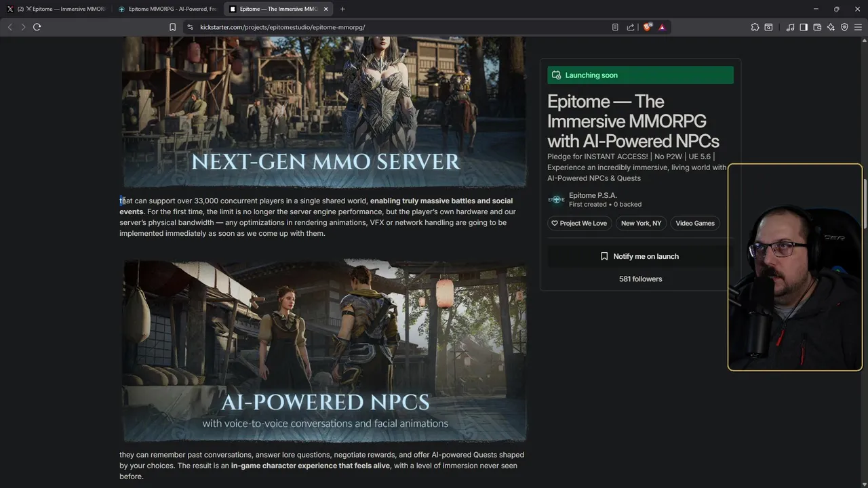Open the browser main hamburger menu
Viewport: 868px width, 488px height.
(858, 27)
